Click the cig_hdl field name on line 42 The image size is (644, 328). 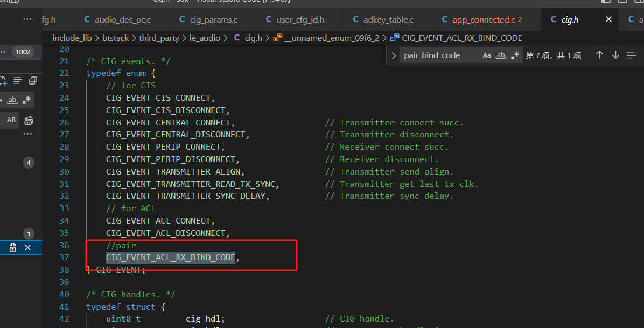click(203, 319)
